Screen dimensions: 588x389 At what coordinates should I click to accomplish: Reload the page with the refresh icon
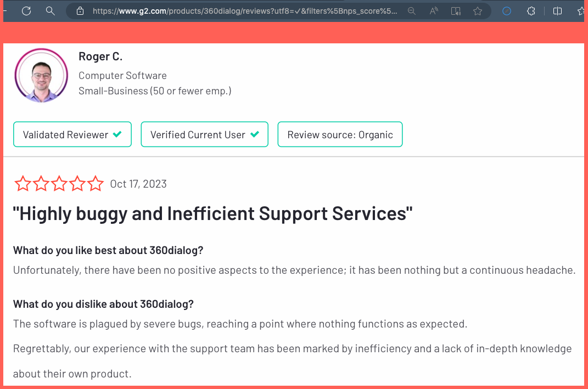[26, 11]
